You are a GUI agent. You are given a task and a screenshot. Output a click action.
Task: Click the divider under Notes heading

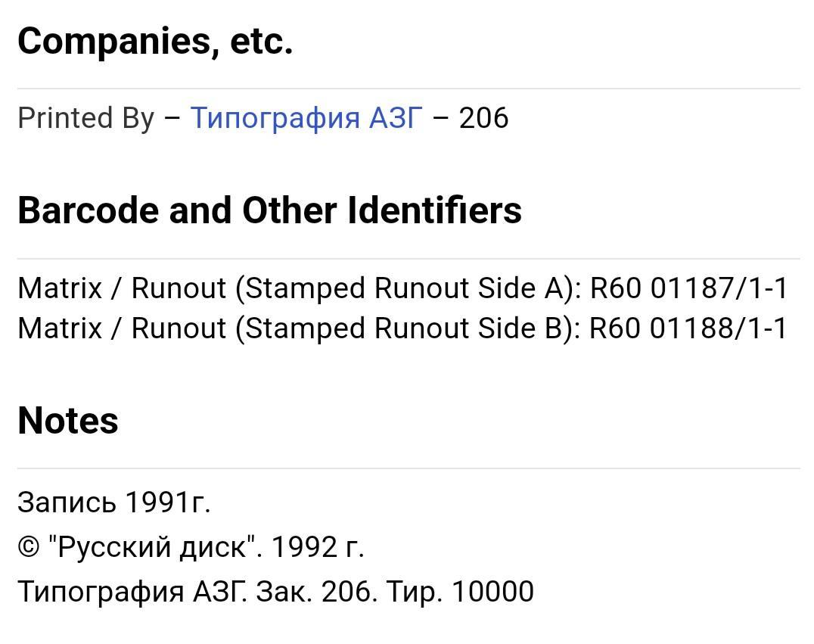(x=409, y=468)
